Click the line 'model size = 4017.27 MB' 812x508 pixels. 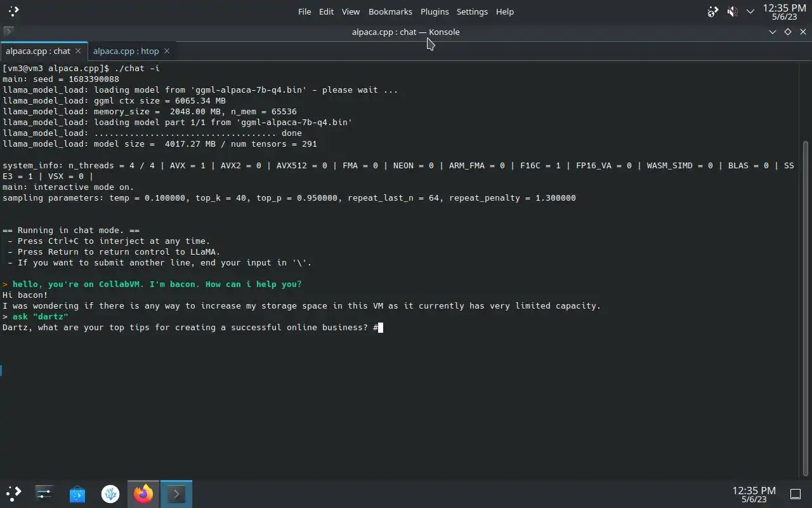pyautogui.click(x=160, y=144)
